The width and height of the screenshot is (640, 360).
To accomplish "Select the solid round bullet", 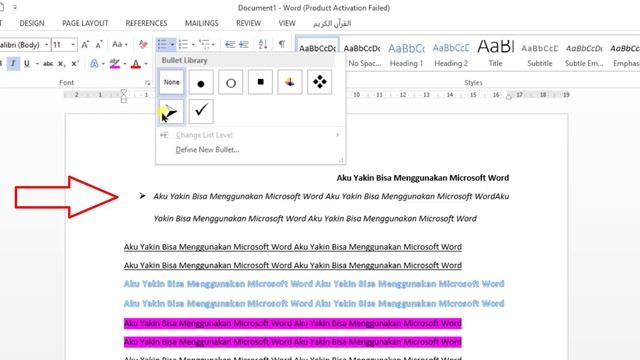I will pyautogui.click(x=201, y=82).
